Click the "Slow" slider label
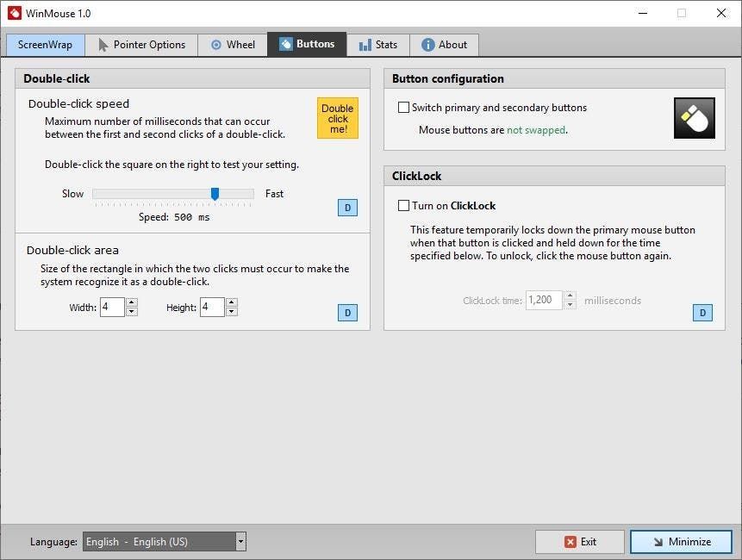 click(x=72, y=194)
